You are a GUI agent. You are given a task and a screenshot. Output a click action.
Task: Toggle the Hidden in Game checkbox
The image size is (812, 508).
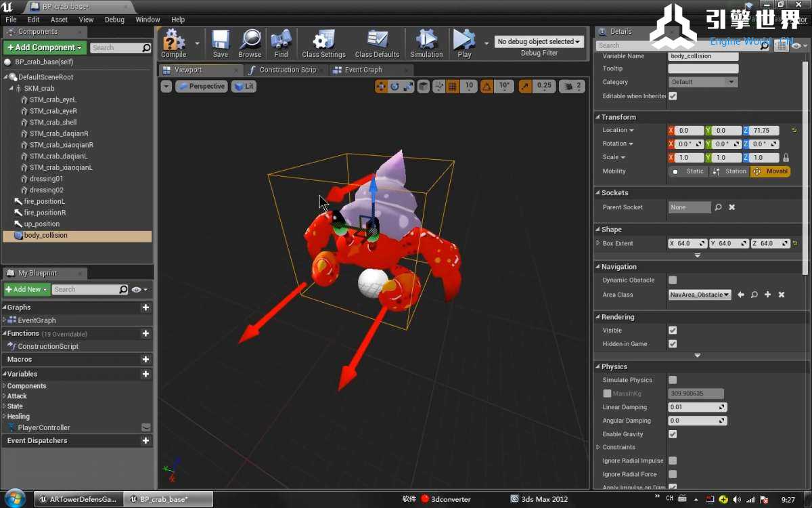coord(673,343)
